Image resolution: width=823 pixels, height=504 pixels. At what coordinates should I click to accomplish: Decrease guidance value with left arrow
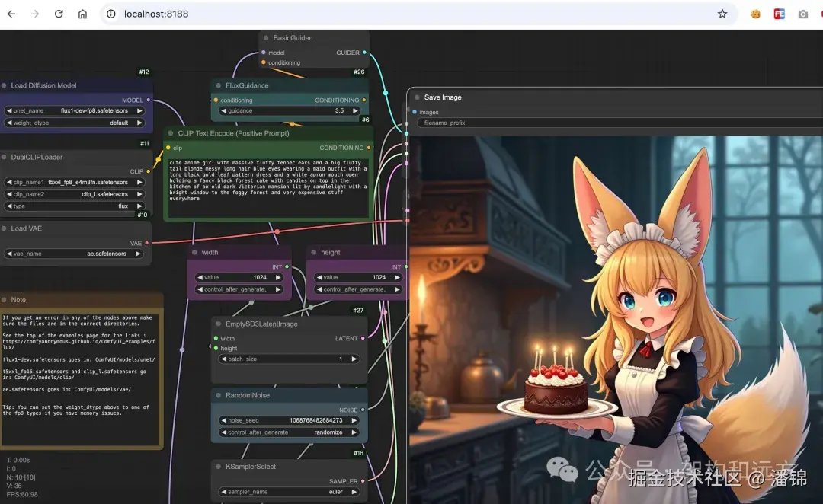(x=224, y=110)
